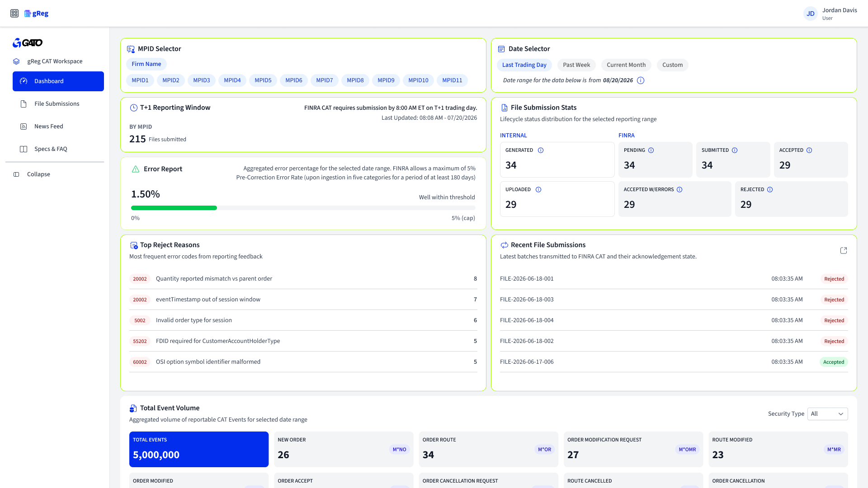The width and height of the screenshot is (868, 488).
Task: Open Specs & FAQ page
Action: point(58,149)
